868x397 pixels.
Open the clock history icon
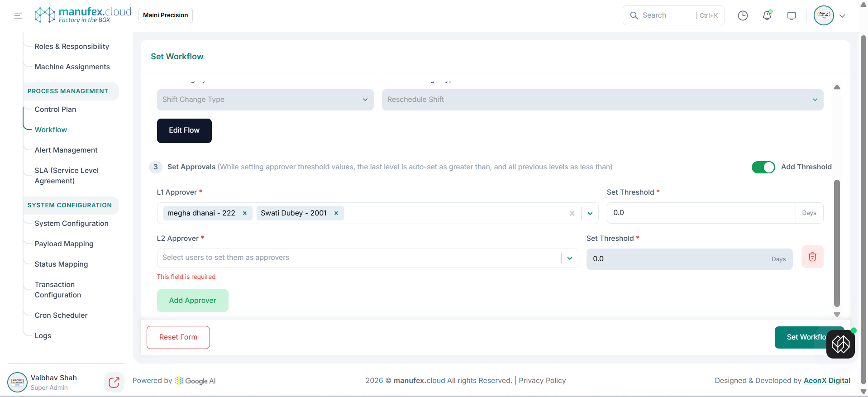click(743, 15)
